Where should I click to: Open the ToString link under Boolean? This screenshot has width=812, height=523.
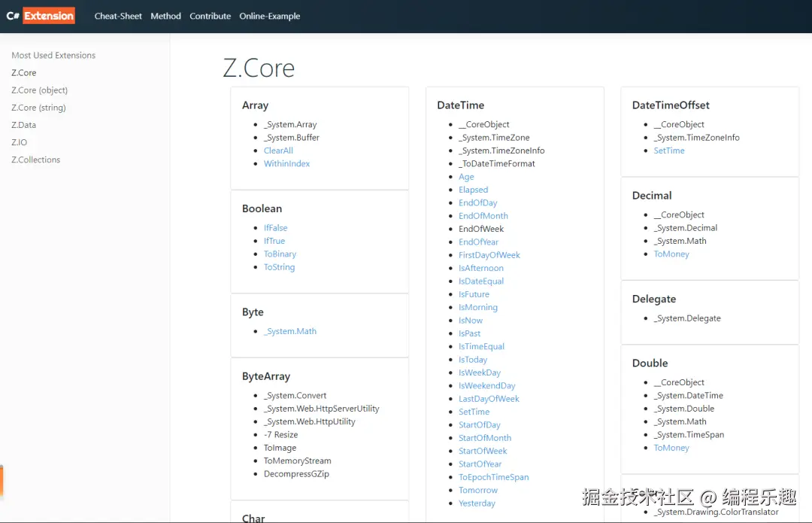[279, 267]
